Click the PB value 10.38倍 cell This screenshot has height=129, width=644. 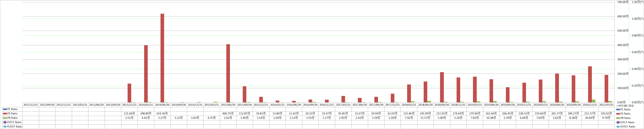pyautogui.click(x=491, y=118)
